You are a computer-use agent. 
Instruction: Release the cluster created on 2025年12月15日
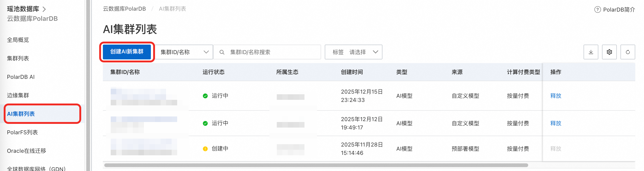556,96
